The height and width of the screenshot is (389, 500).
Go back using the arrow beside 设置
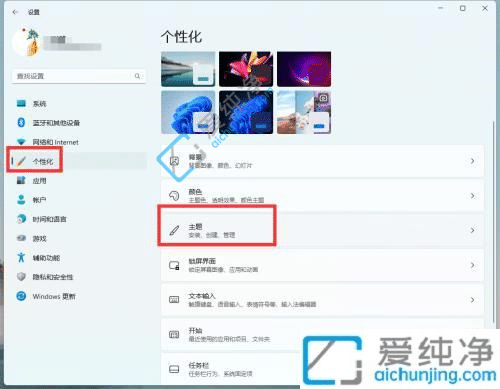tap(15, 12)
